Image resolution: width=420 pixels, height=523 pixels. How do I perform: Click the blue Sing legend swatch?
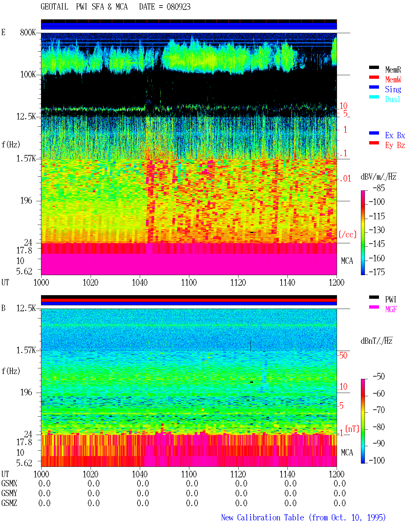[x=374, y=87]
